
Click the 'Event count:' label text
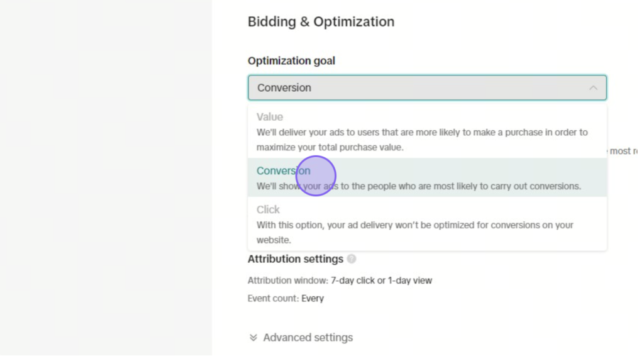coord(273,299)
